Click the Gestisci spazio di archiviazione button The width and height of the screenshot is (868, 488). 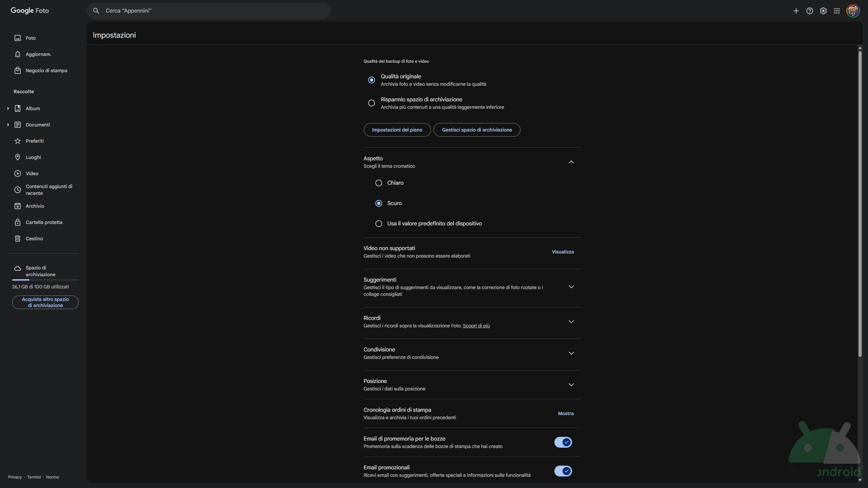pos(477,130)
